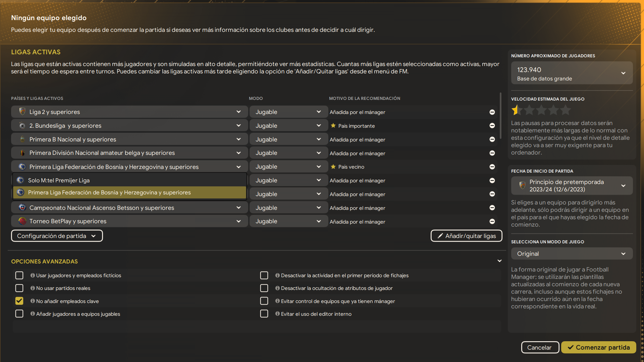
Task: Tick Evitar el uso del editor interno
Action: [x=264, y=314]
